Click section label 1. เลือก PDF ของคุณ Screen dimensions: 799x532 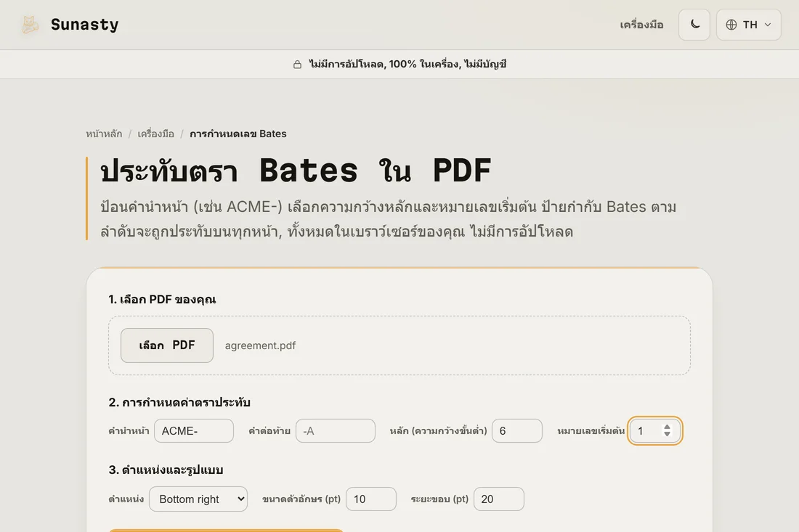[x=162, y=299]
